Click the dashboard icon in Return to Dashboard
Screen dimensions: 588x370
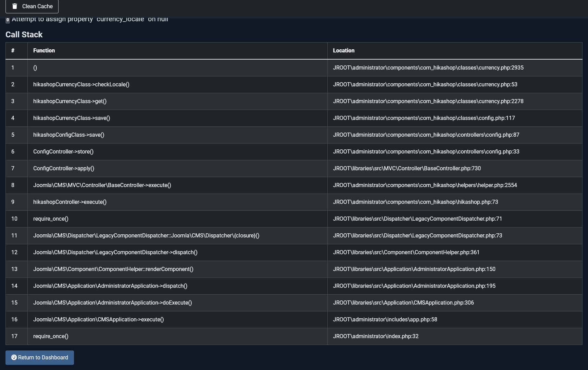tap(14, 357)
